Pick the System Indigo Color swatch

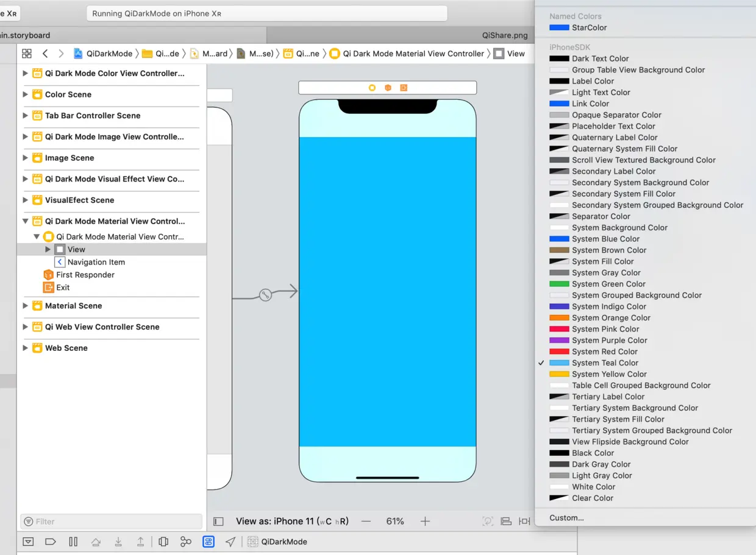[559, 306]
